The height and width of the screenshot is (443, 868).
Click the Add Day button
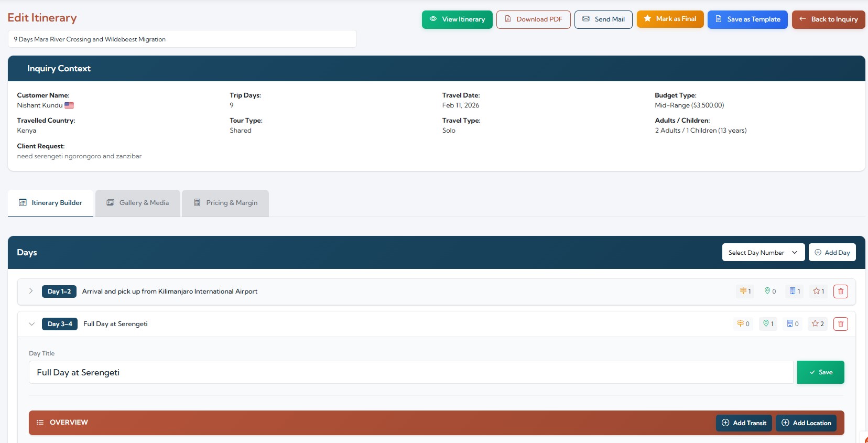pyautogui.click(x=832, y=253)
